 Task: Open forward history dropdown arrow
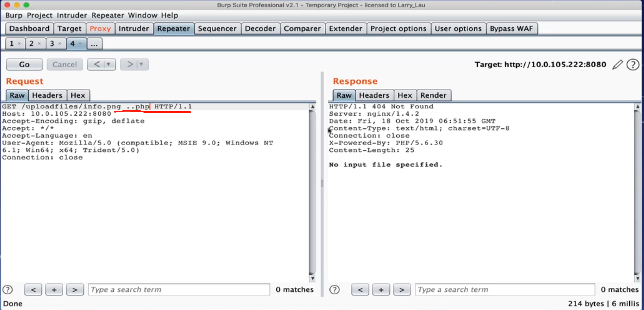point(142,65)
